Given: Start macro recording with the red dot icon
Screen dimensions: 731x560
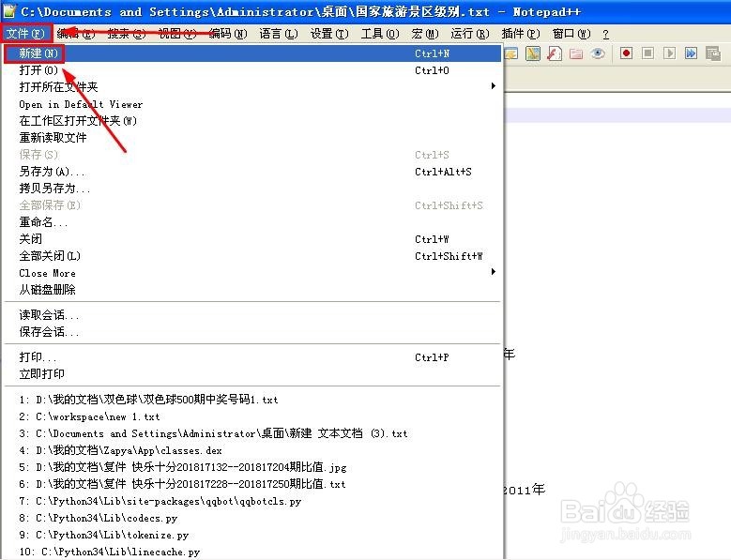Looking at the screenshot, I should (626, 53).
